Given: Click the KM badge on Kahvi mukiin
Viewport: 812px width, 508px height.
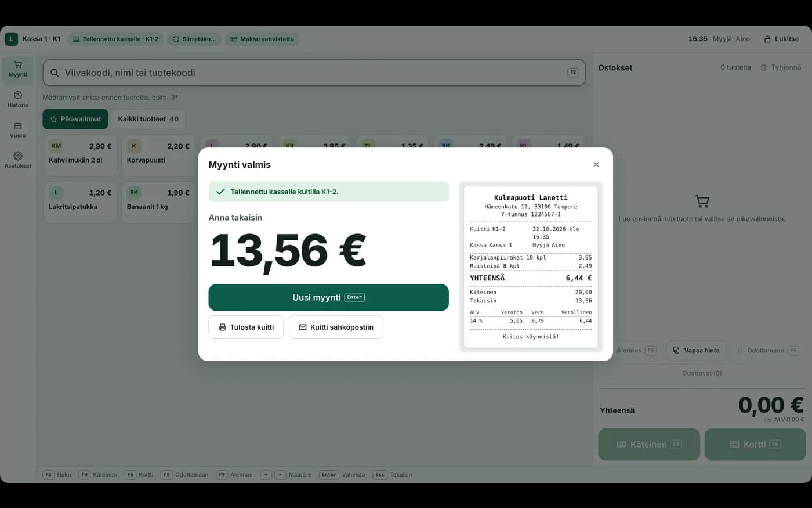Looking at the screenshot, I should pyautogui.click(x=56, y=146).
